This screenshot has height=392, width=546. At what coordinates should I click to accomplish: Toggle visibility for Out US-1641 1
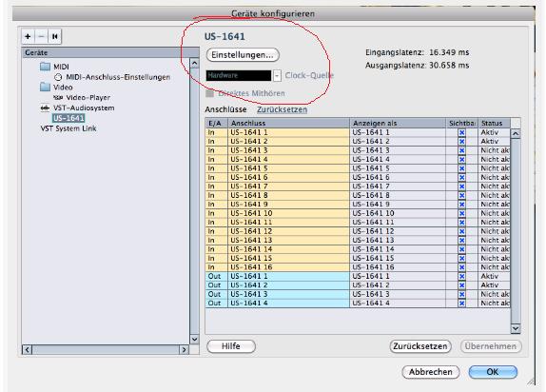pyautogui.click(x=461, y=276)
